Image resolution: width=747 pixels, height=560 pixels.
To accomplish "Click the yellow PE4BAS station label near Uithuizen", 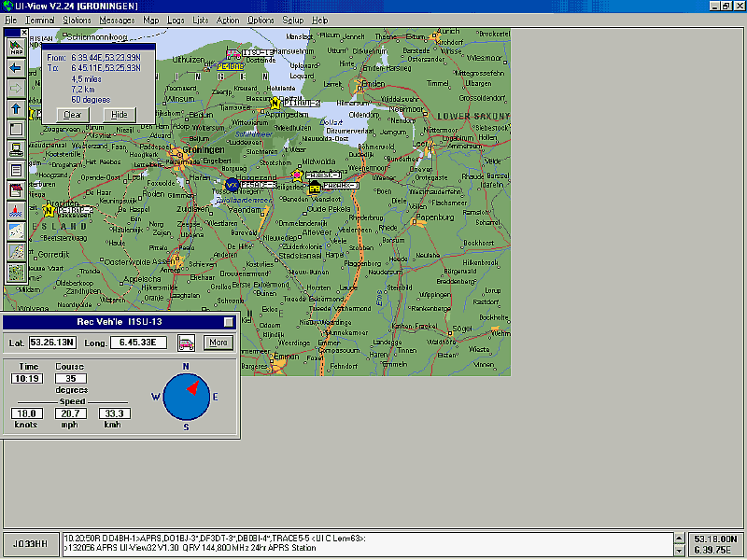I will pyautogui.click(x=231, y=66).
